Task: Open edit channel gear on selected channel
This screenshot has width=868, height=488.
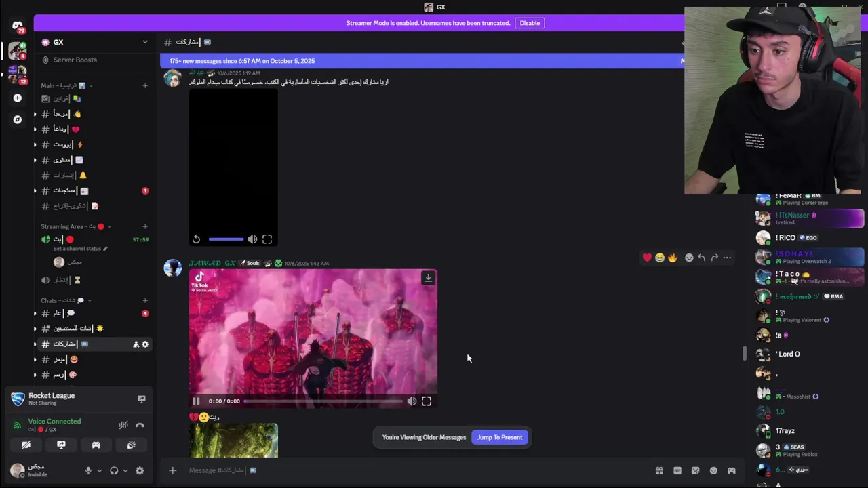Action: coord(145,344)
